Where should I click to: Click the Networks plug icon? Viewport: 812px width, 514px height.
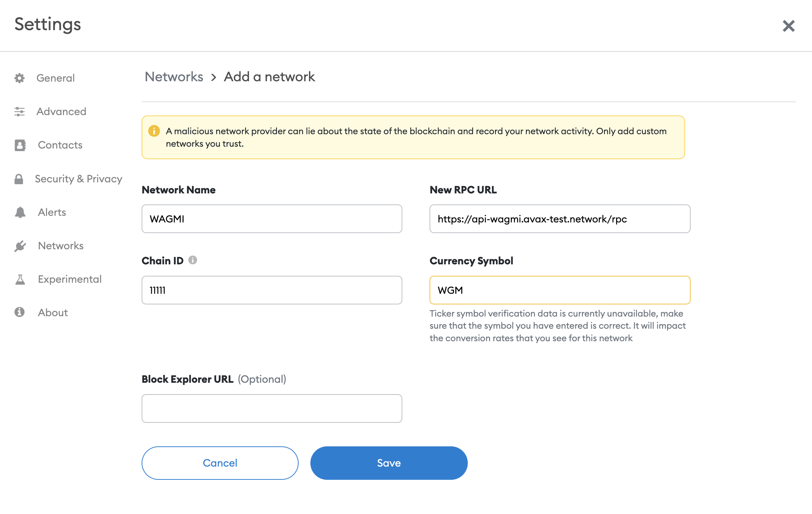point(20,246)
